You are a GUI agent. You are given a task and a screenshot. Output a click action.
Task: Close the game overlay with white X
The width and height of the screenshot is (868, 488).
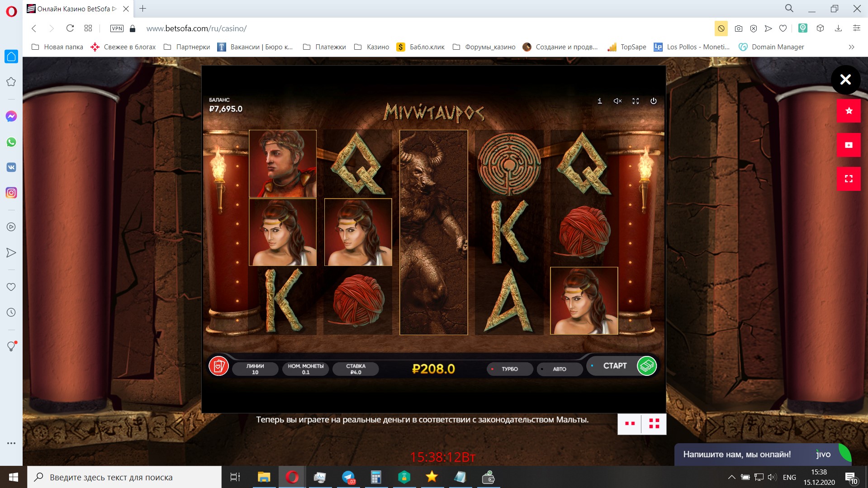tap(845, 80)
